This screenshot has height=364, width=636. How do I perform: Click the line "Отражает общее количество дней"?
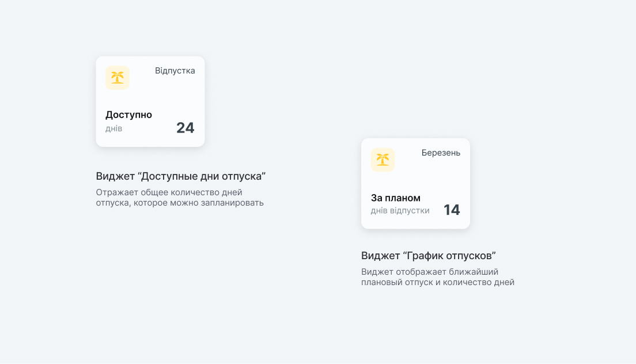(x=169, y=192)
